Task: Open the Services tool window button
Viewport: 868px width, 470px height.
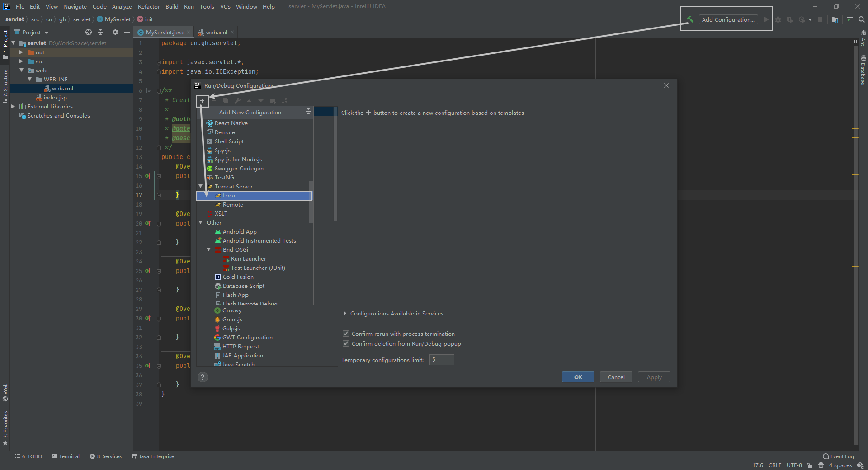Action: pyautogui.click(x=106, y=456)
